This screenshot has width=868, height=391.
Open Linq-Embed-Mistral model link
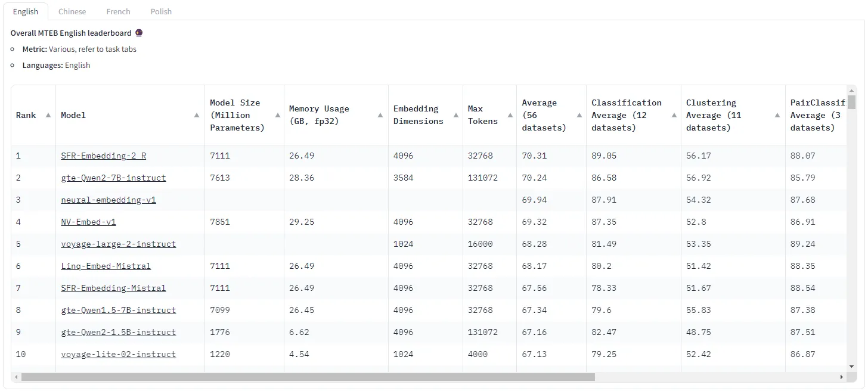pos(106,266)
